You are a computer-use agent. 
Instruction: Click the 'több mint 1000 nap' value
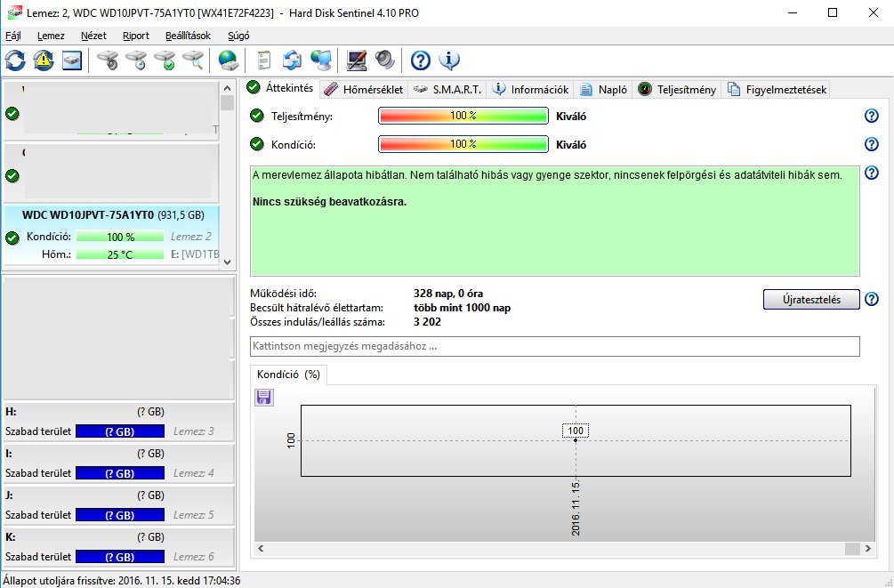coord(462,308)
